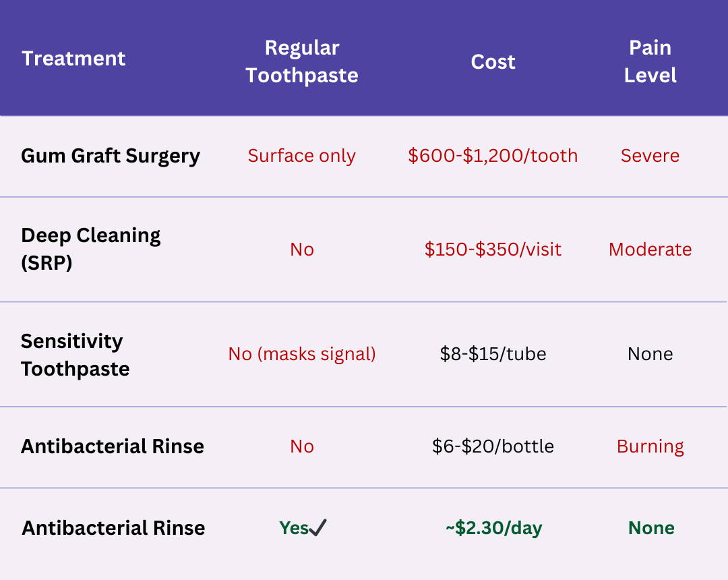Click the Pain Level column header
728x580 pixels.
pos(650,62)
